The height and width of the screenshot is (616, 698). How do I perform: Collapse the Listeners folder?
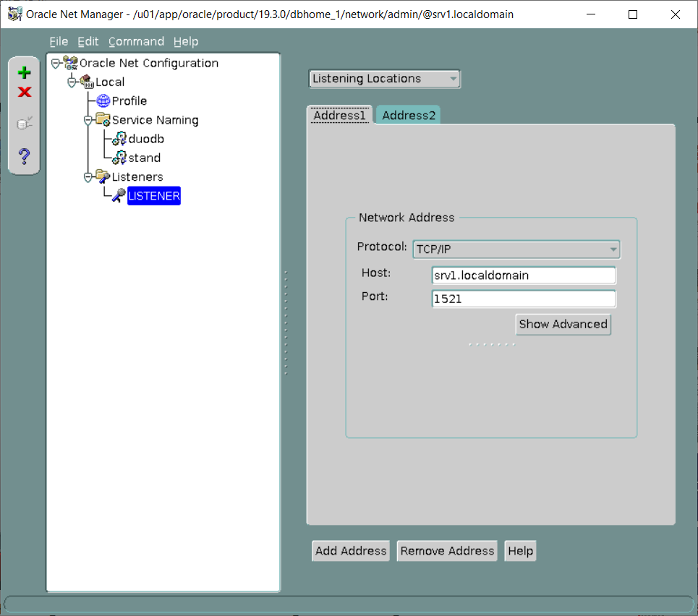pos(88,177)
